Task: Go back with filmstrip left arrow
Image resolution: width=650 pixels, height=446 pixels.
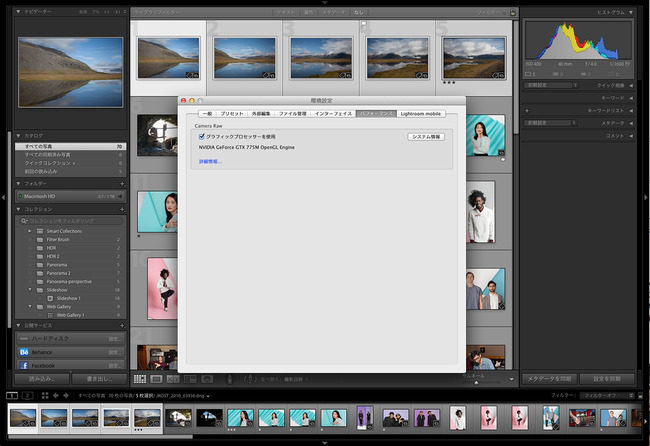Action: coord(56,395)
